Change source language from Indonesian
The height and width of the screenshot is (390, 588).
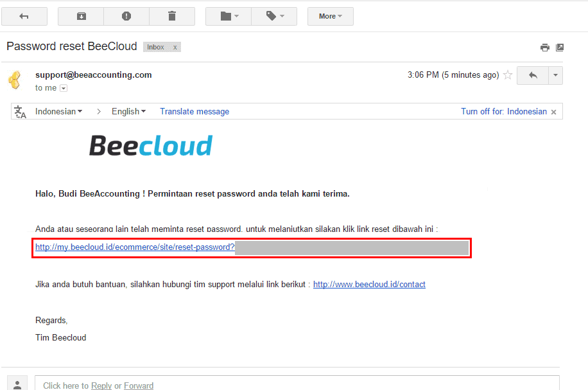click(x=58, y=112)
